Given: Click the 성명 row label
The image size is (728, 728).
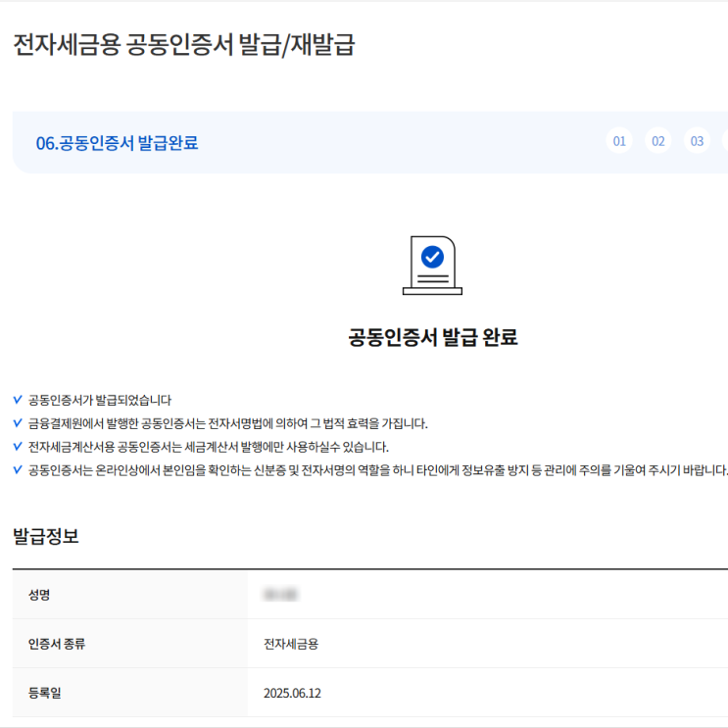Looking at the screenshot, I should click(x=39, y=595).
